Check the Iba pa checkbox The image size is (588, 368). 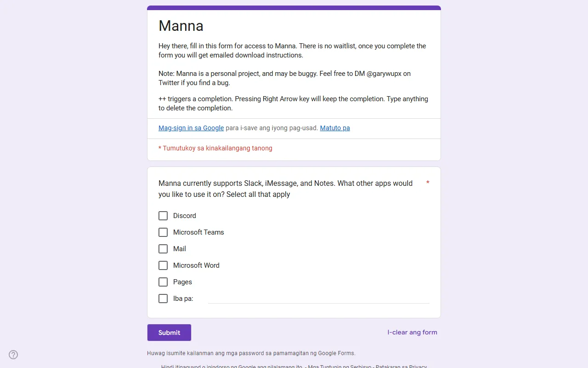point(163,299)
